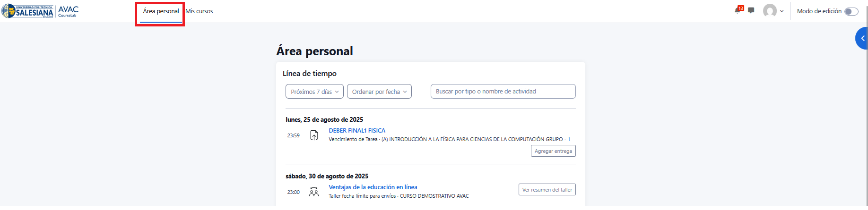The width and height of the screenshot is (868, 210).
Task: Click the AVAC CourseLab logo
Action: point(68,11)
